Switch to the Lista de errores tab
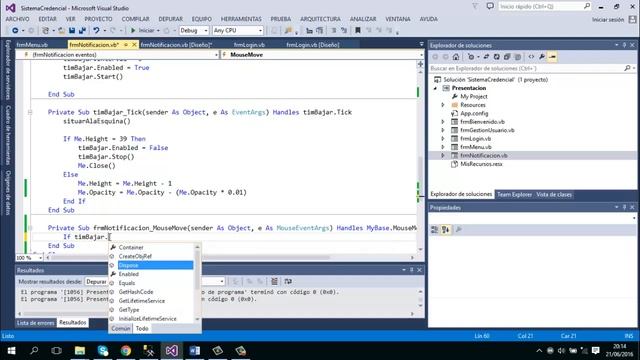Screen dimensions: 640x360 click(x=36, y=323)
